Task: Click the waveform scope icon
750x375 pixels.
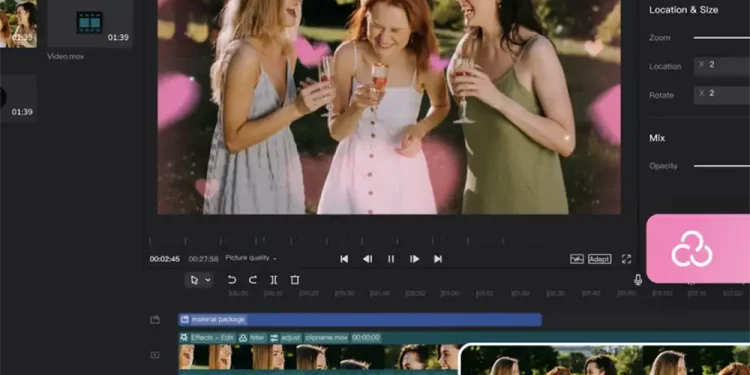Action: point(577,259)
